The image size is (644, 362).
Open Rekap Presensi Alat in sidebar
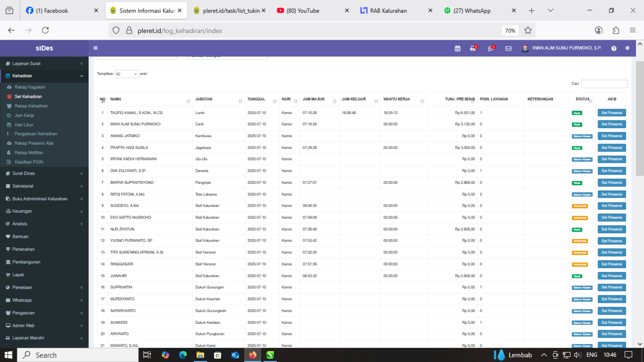pos(34,143)
